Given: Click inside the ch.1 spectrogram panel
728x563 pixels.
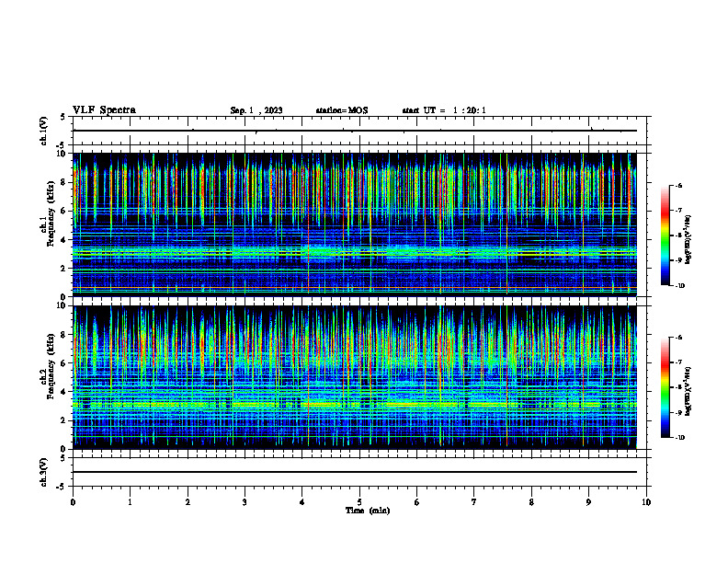Looking at the screenshot, I should tap(354, 224).
